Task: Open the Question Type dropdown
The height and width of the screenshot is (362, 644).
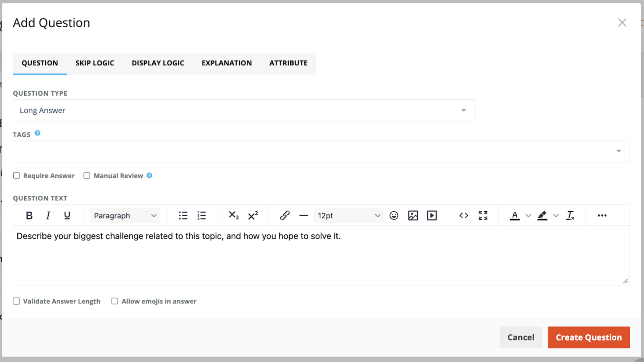Action: point(244,110)
